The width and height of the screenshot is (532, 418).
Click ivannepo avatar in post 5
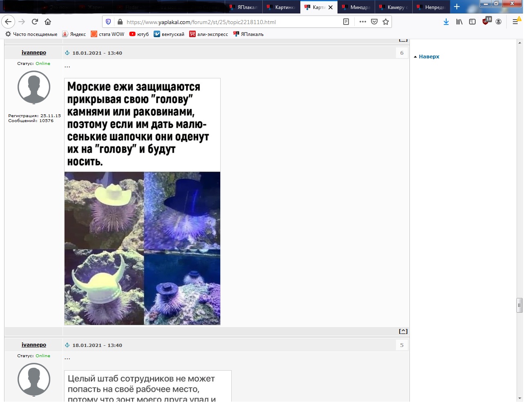point(34,379)
